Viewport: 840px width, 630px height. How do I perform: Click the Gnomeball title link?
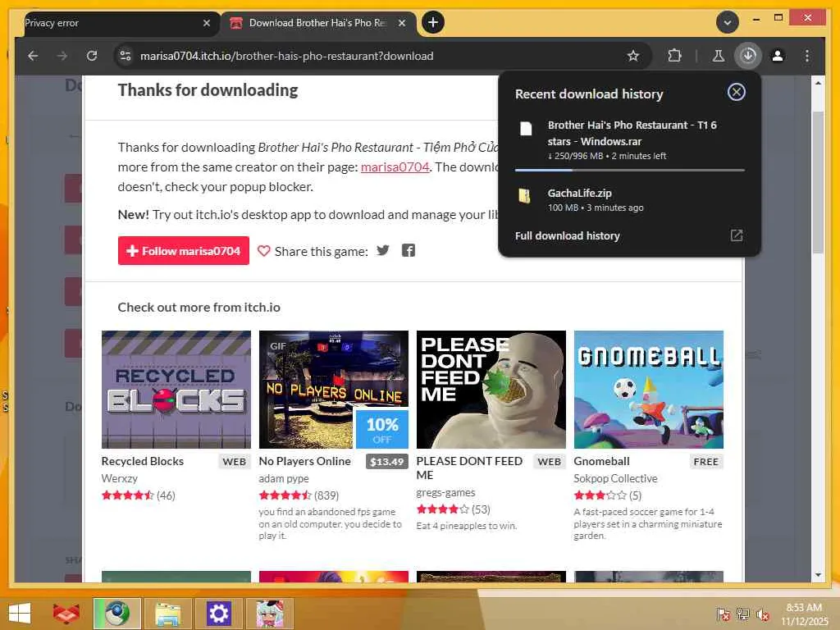pyautogui.click(x=601, y=461)
